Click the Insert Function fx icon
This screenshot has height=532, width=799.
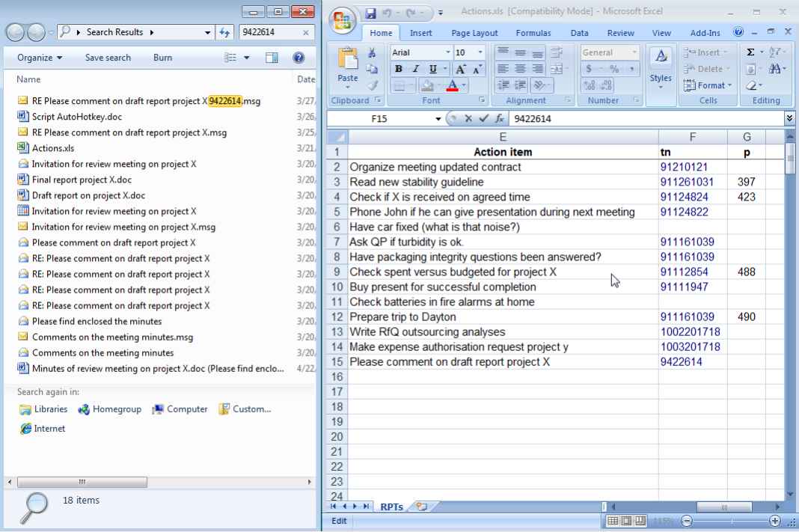point(498,118)
